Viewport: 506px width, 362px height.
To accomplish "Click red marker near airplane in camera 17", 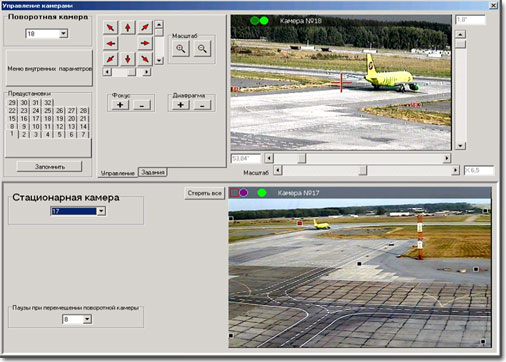I will (300, 224).
